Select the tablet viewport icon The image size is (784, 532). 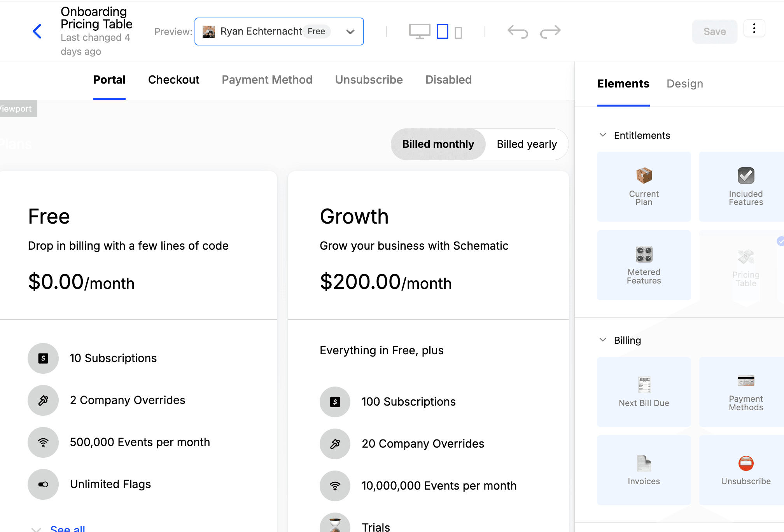(442, 31)
